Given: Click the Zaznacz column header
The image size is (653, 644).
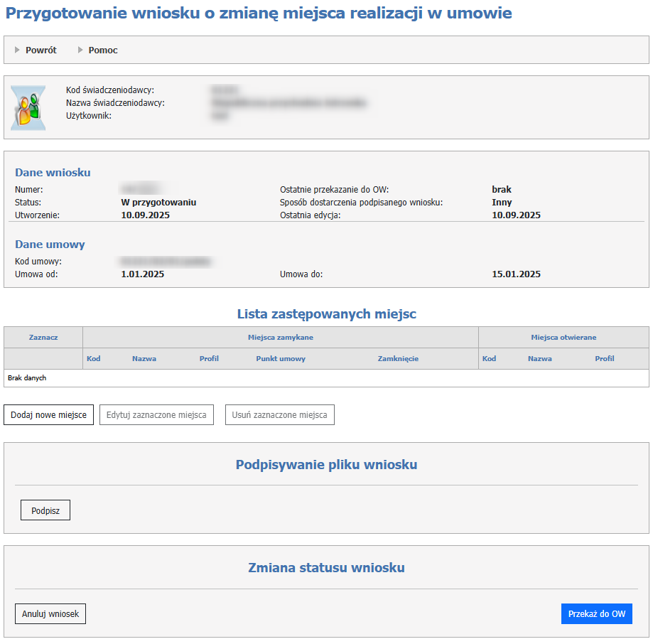Looking at the screenshot, I should (43, 338).
